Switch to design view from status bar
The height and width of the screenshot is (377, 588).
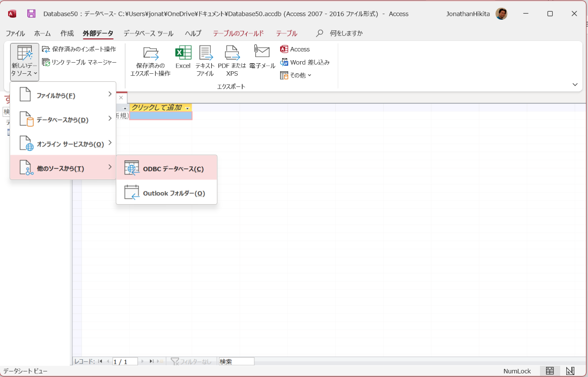point(569,370)
